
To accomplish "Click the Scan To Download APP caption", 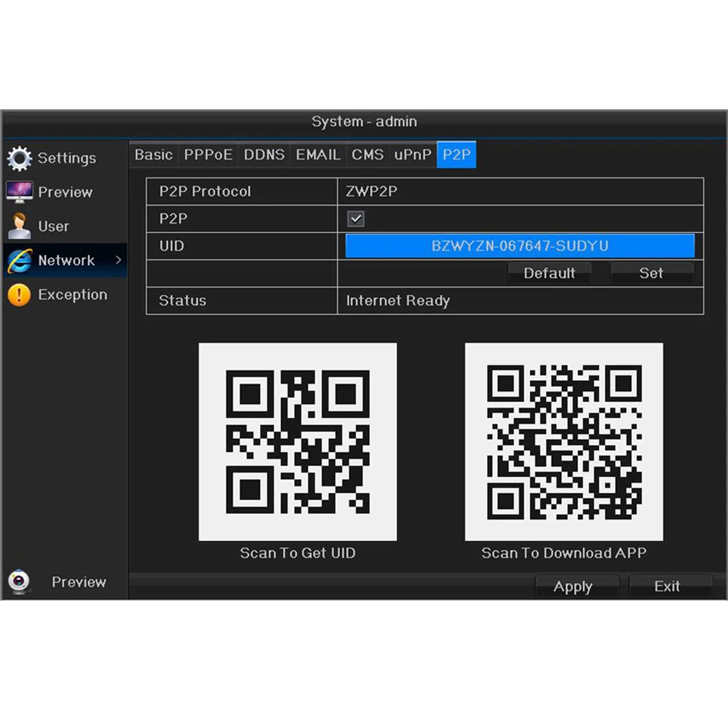I will coord(563,553).
